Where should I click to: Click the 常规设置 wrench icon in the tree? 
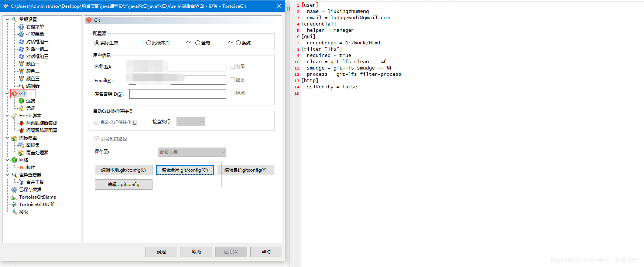coord(14,20)
